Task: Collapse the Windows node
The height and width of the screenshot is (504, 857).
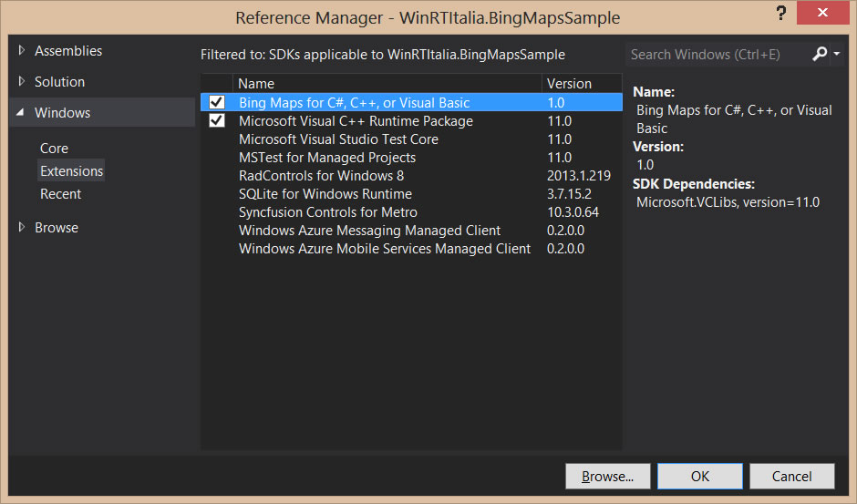Action: tap(20, 112)
